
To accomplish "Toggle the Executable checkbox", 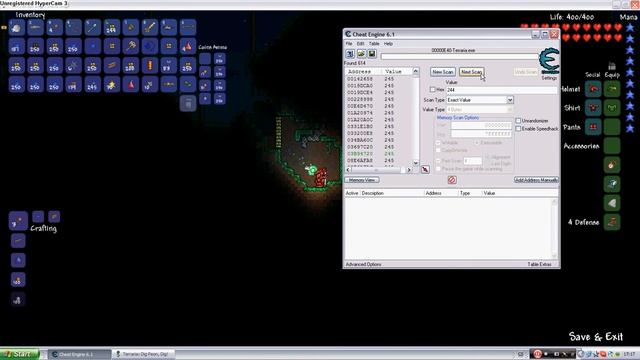I will (x=476, y=143).
